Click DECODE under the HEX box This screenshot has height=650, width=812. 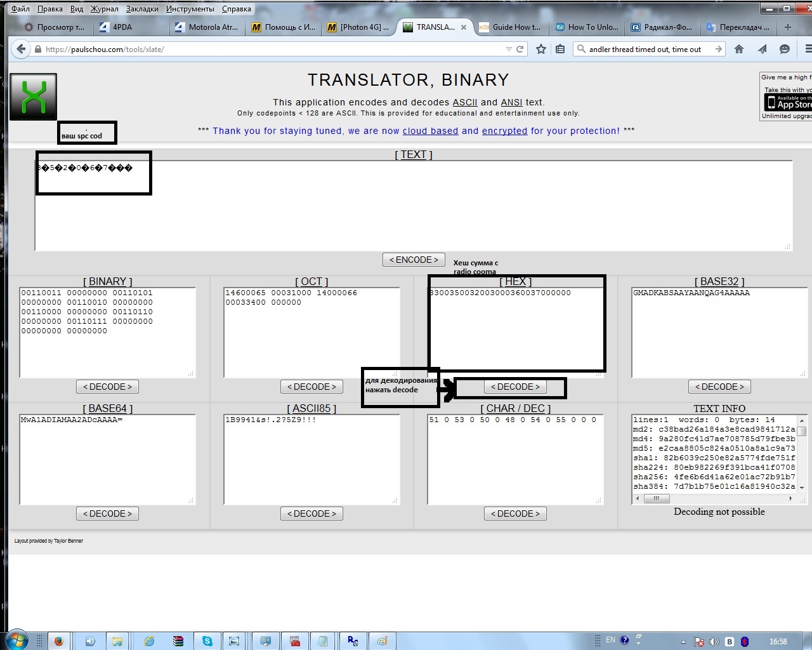[515, 387]
